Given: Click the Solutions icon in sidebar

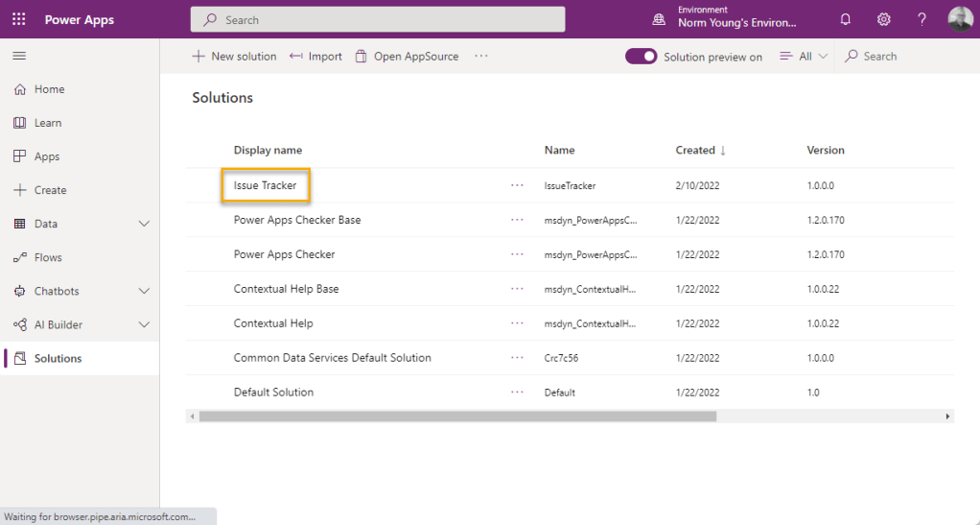Looking at the screenshot, I should (x=20, y=359).
